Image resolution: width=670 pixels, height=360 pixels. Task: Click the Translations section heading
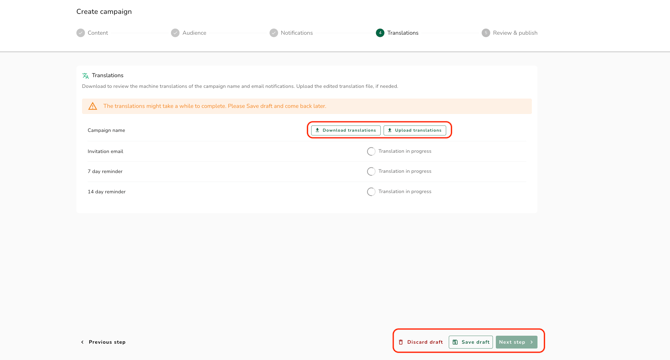point(108,76)
